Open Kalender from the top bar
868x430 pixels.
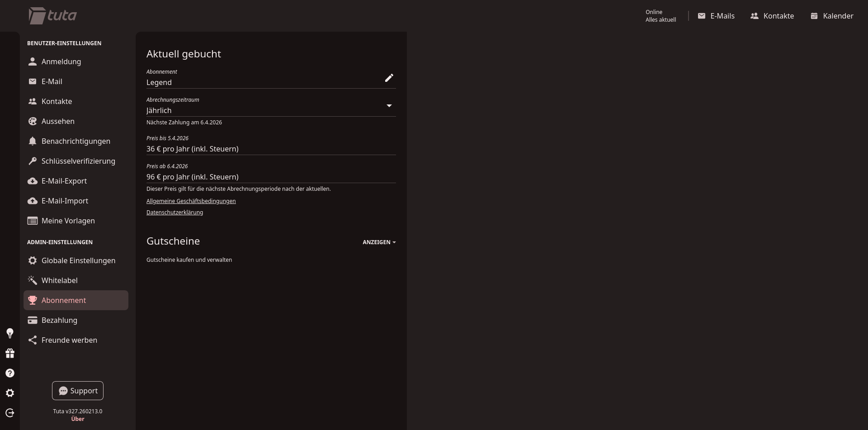831,16
